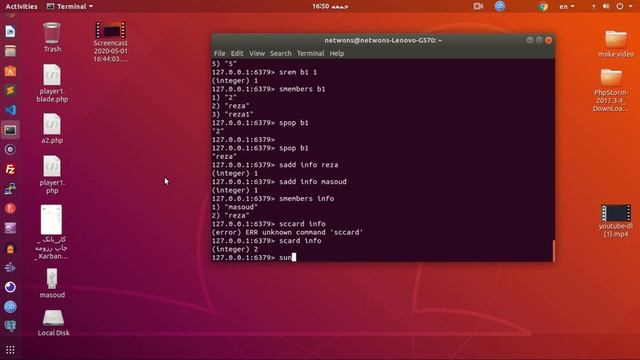Focus the Terminal icon in the dock
Screen dimensions: 640x360
click(x=10, y=130)
